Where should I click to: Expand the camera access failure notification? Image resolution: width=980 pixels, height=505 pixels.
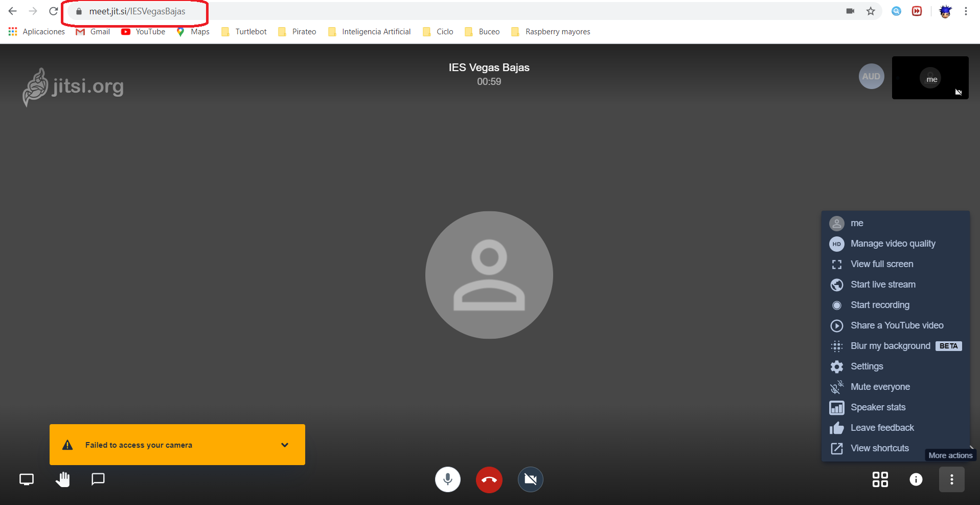(x=285, y=445)
